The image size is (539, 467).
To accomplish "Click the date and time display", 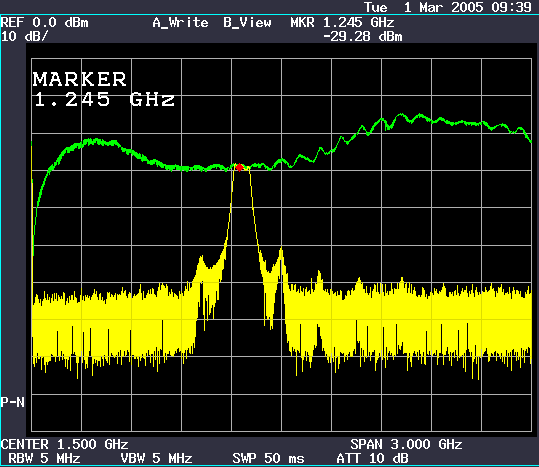I will [448, 7].
